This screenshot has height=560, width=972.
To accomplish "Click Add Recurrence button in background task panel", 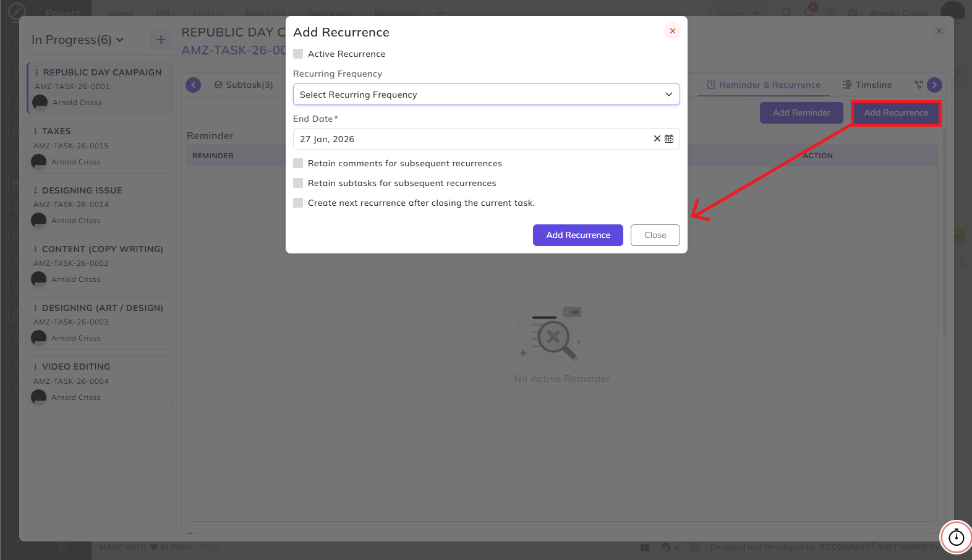I will tap(896, 112).
